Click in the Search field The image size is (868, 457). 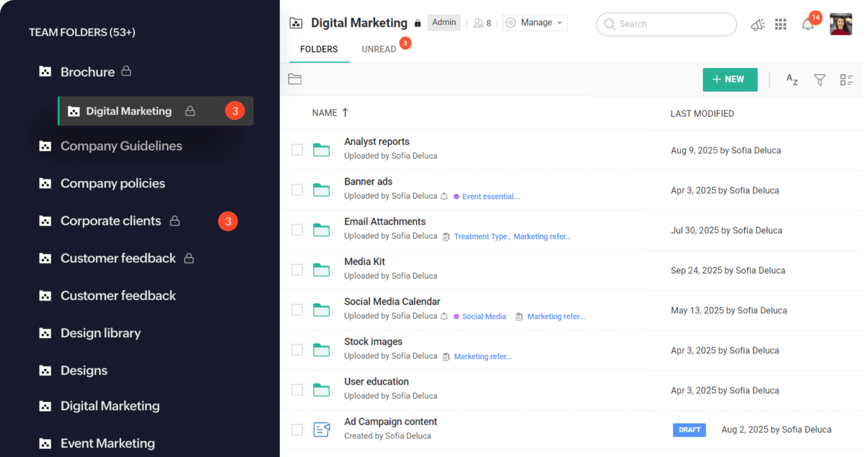tap(670, 24)
